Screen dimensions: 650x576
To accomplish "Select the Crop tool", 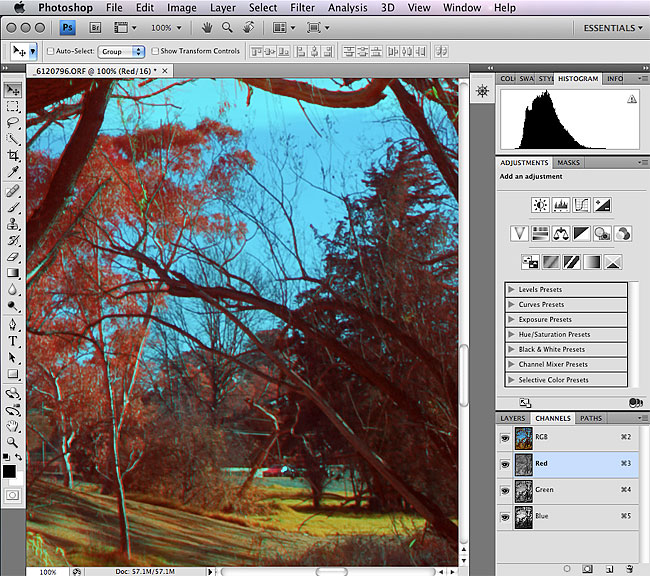I will pyautogui.click(x=13, y=156).
